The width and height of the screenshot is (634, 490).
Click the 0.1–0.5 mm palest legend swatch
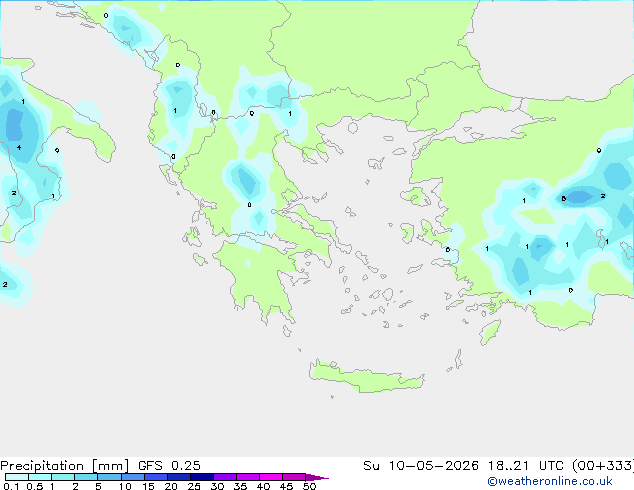coord(17,477)
